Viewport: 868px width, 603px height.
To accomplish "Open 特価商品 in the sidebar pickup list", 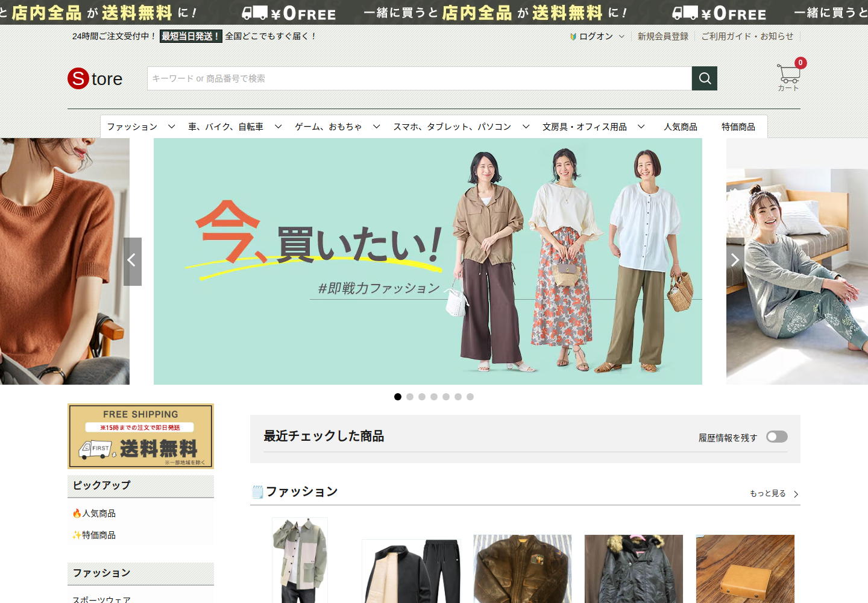I will [99, 535].
